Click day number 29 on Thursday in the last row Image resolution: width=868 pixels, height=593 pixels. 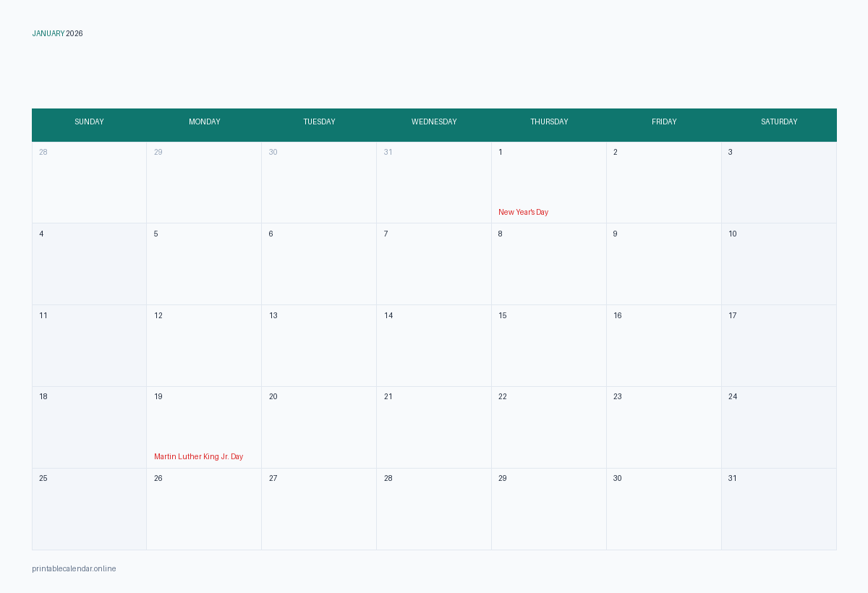click(503, 478)
